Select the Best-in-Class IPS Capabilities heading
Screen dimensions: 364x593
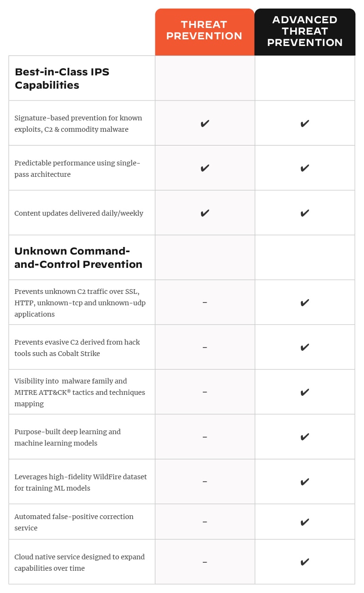62,78
